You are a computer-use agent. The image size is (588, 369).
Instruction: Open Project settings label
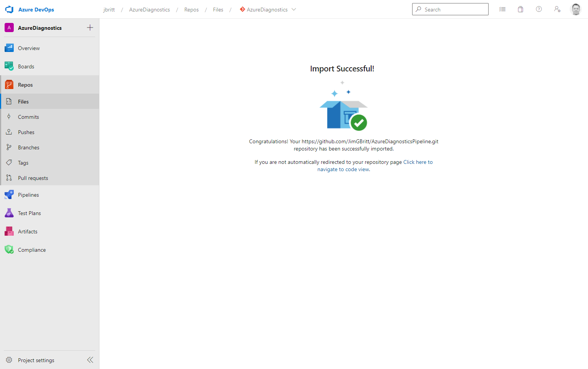point(36,360)
